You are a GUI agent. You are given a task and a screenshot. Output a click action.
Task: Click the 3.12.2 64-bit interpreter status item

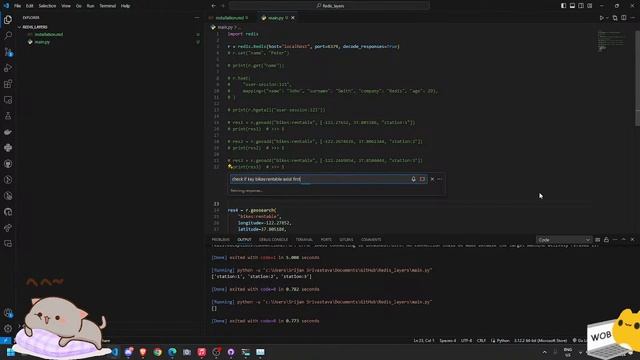[x=540, y=340]
